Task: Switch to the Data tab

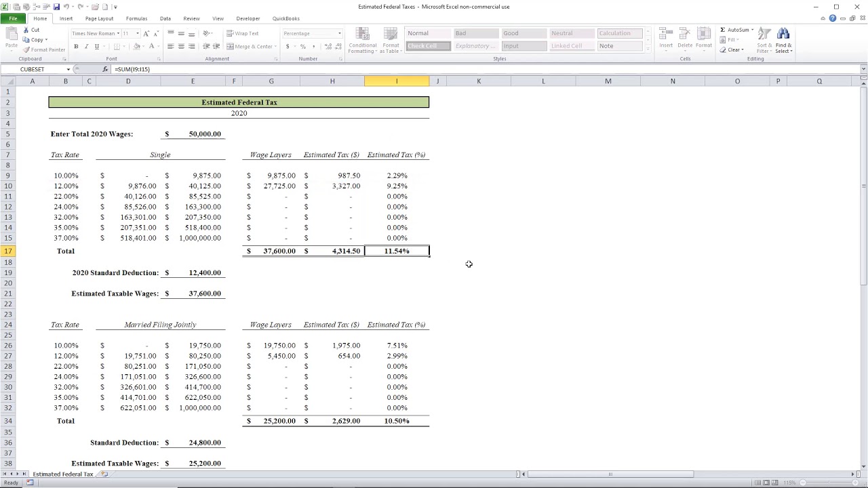Action: [165, 18]
